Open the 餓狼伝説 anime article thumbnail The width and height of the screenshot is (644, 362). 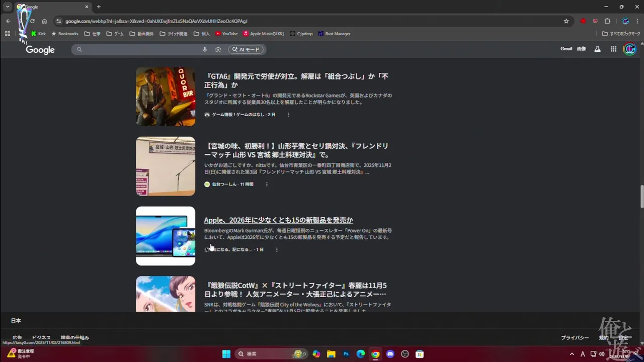(166, 294)
